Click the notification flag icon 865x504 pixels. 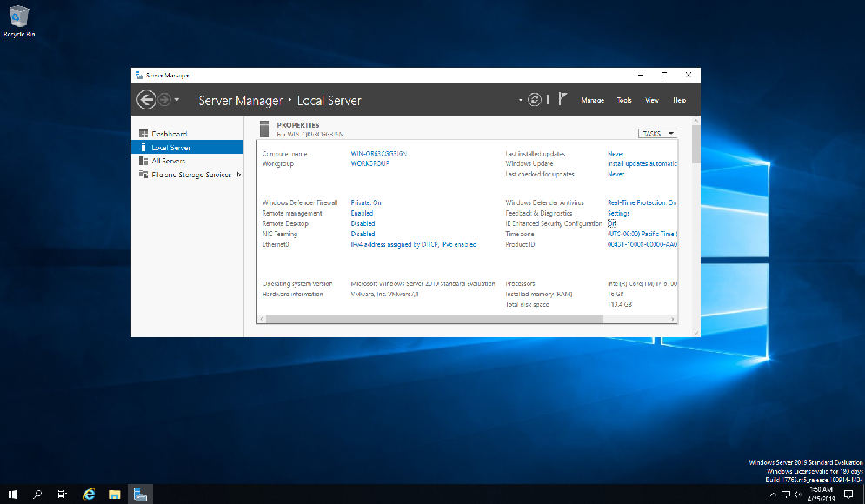[562, 99]
